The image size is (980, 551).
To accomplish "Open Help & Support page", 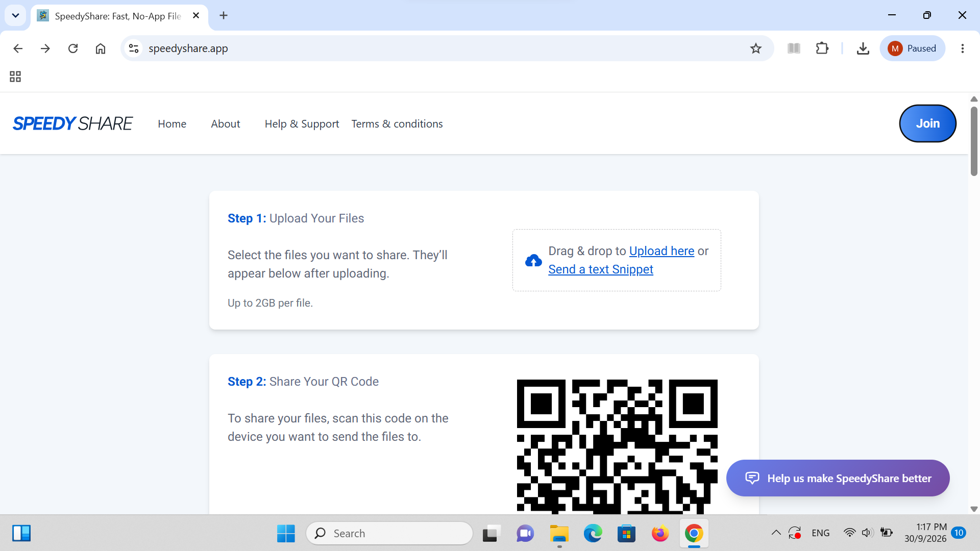I will (x=302, y=124).
